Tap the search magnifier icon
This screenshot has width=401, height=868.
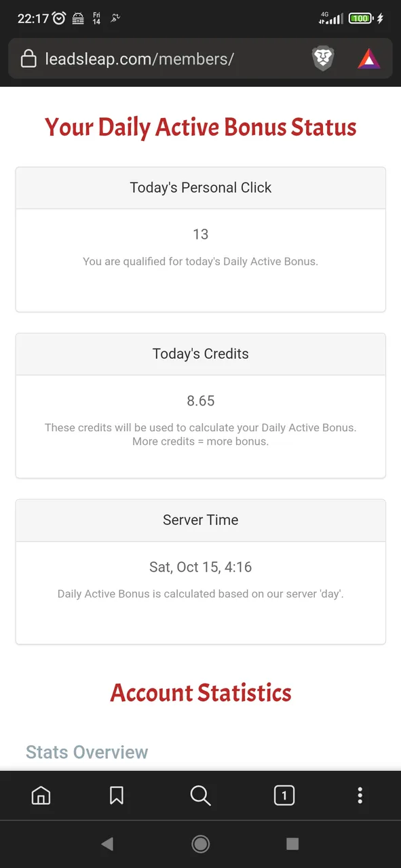point(201,795)
